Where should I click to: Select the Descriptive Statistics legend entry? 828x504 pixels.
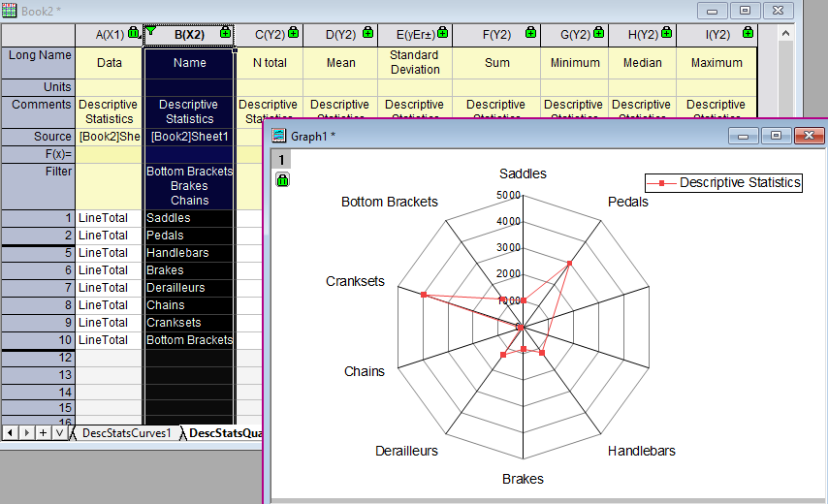pos(723,182)
